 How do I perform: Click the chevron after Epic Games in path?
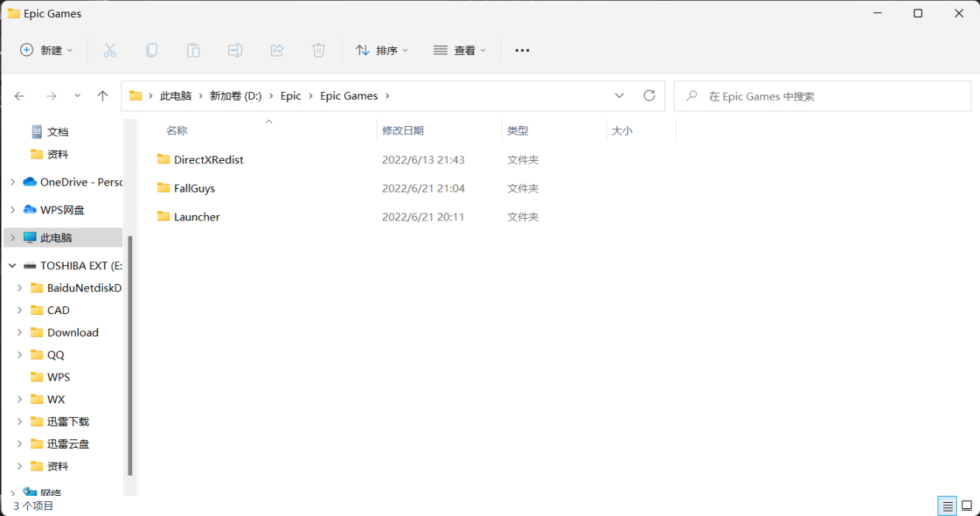point(388,96)
